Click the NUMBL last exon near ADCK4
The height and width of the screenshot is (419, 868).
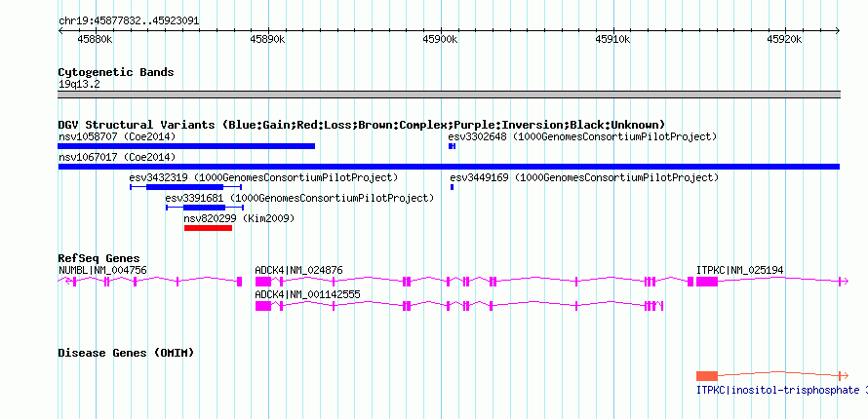[239, 282]
